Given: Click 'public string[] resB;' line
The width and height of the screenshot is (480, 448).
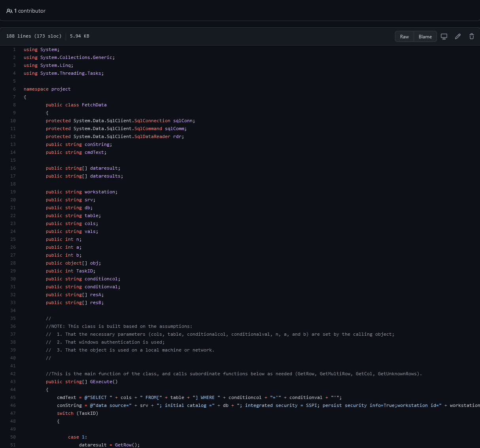Looking at the screenshot, I should [75, 302].
